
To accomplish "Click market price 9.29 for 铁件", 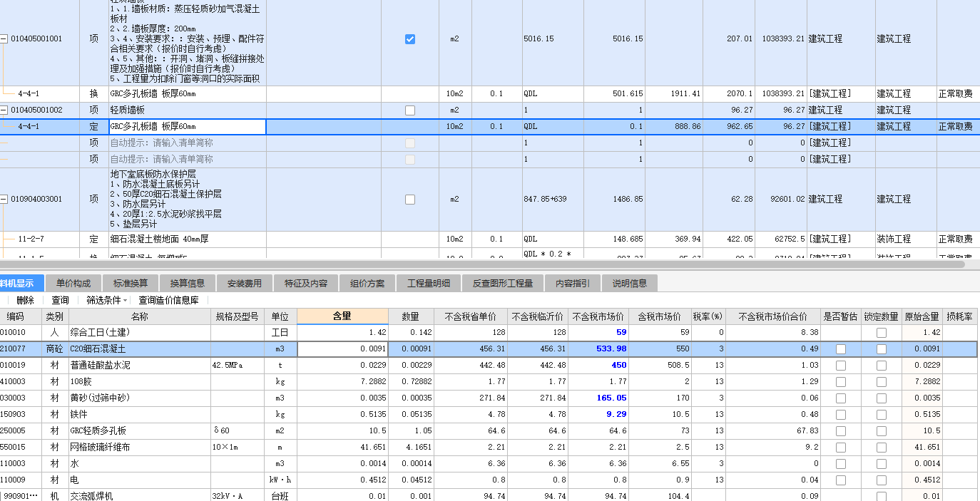I will 616,415.
